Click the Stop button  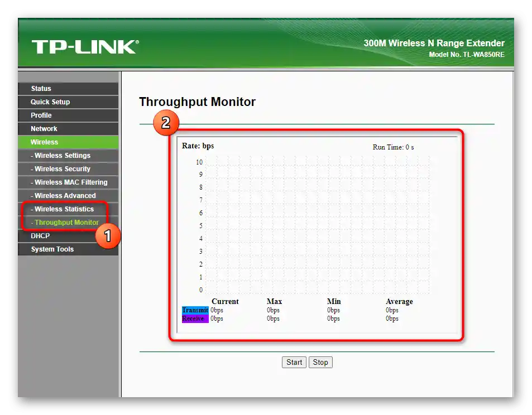(x=320, y=362)
